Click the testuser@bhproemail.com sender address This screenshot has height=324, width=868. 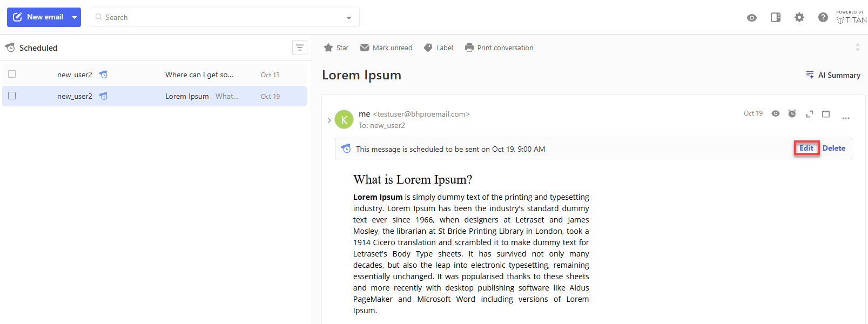point(421,114)
